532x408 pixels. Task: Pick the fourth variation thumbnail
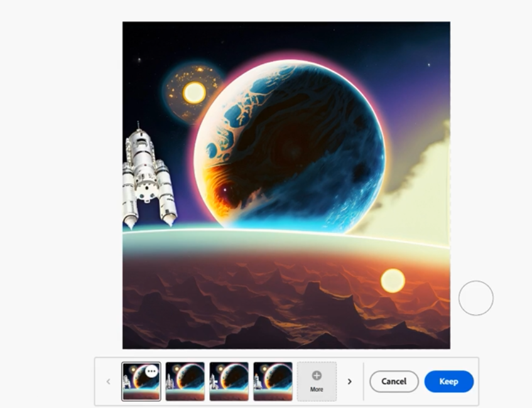point(273,381)
